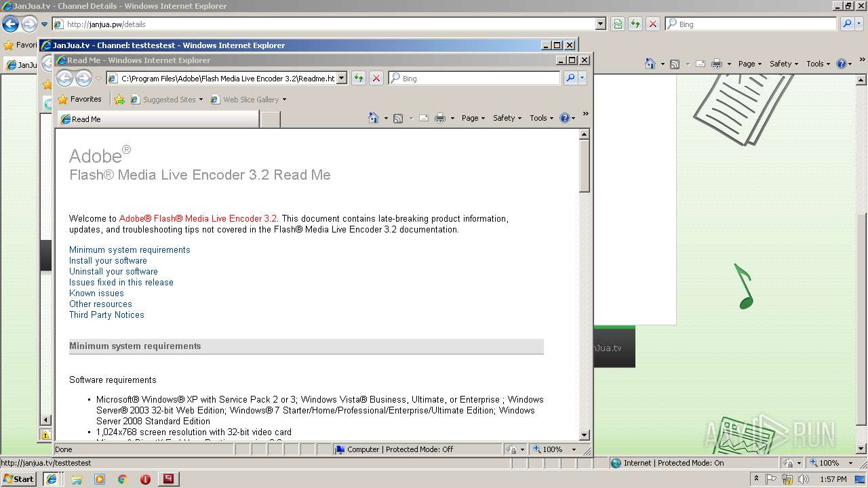Click Feeds icon in Channel Details window
Screen dimensions: 868x488
coord(675,64)
